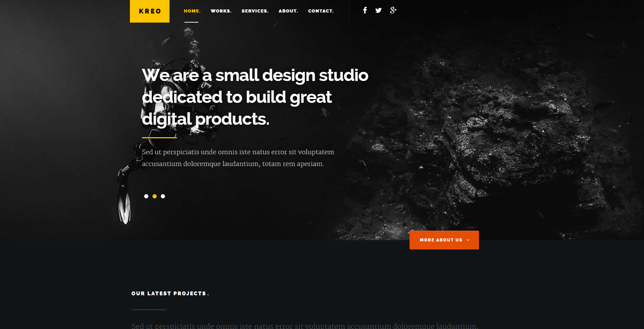Open the Twitter bird icon
Screen dimensions: 644x329
379,10
